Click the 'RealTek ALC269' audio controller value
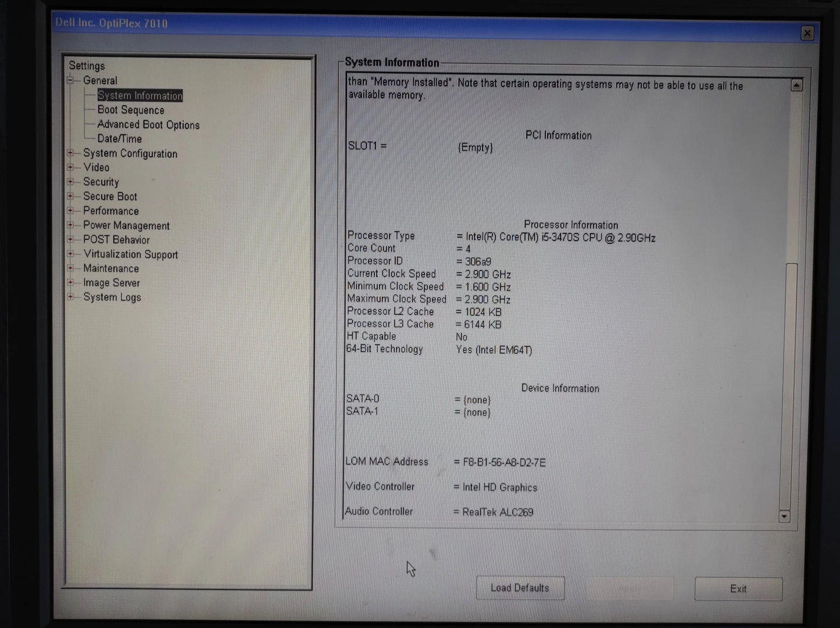This screenshot has height=628, width=840. click(498, 512)
